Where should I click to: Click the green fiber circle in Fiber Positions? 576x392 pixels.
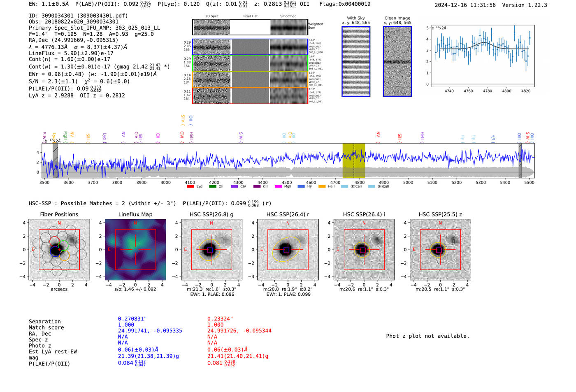[63, 246]
